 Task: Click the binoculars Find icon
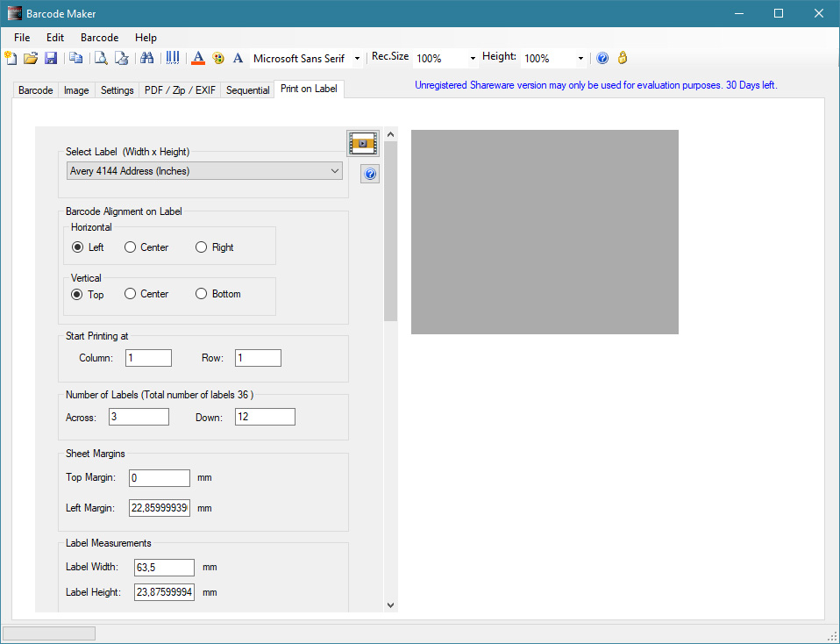147,58
